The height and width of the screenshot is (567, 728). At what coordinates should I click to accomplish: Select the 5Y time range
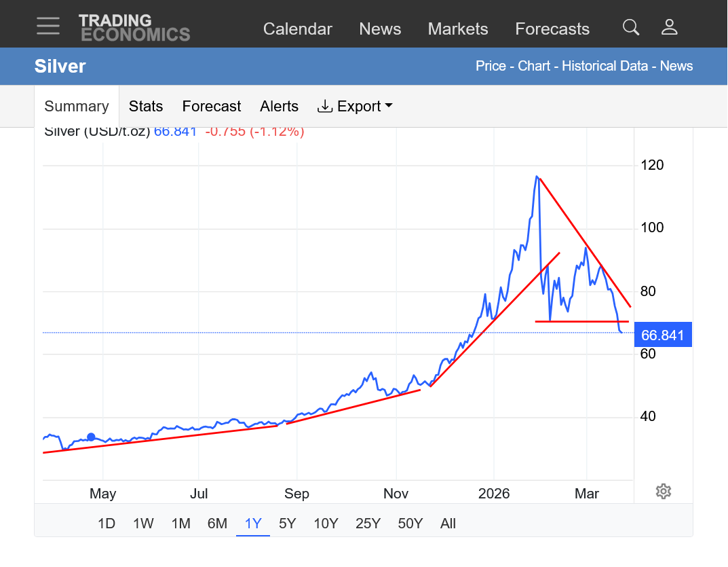(x=288, y=524)
